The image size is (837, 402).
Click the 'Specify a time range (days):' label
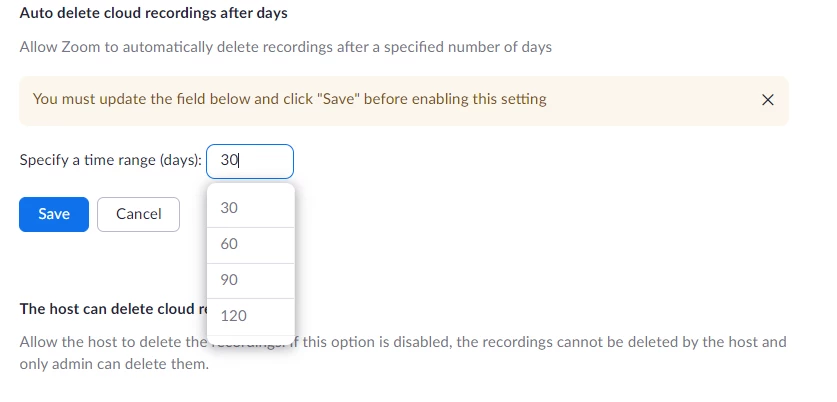pos(111,161)
